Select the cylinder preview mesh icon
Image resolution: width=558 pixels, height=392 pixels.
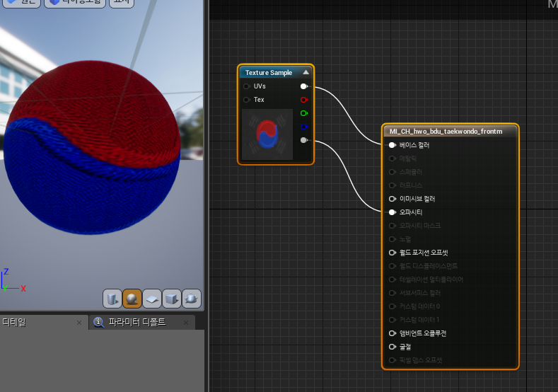pyautogui.click(x=112, y=299)
